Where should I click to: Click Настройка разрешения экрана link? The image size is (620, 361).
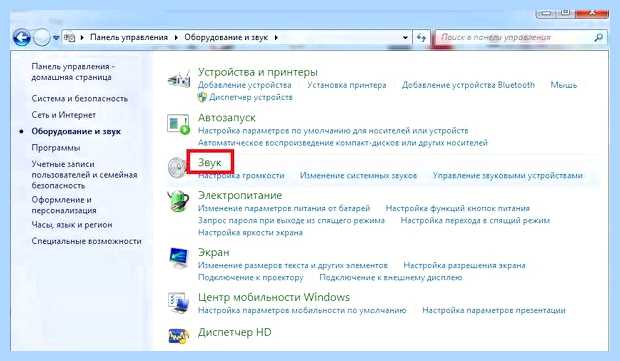click(x=465, y=265)
